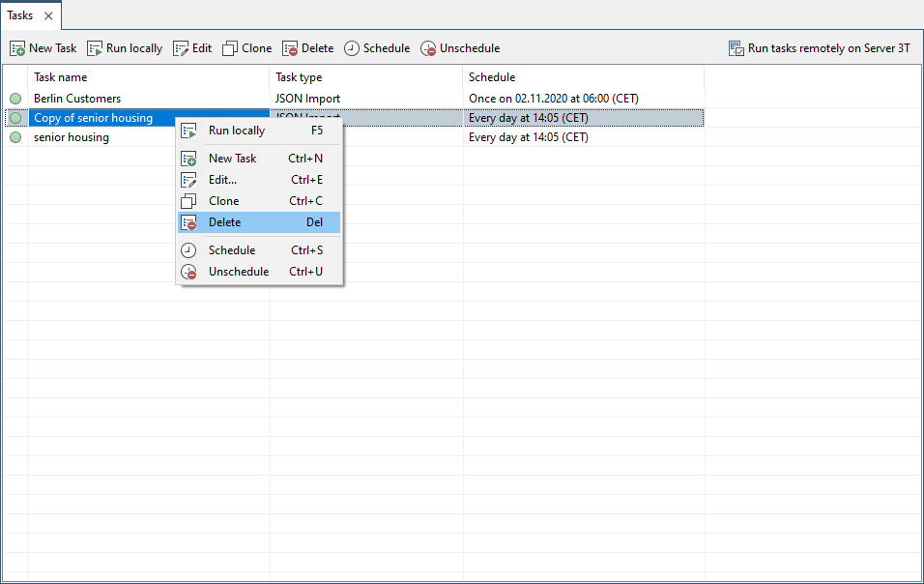Click the Delete toolbar label
The height and width of the screenshot is (584, 924).
tap(318, 48)
